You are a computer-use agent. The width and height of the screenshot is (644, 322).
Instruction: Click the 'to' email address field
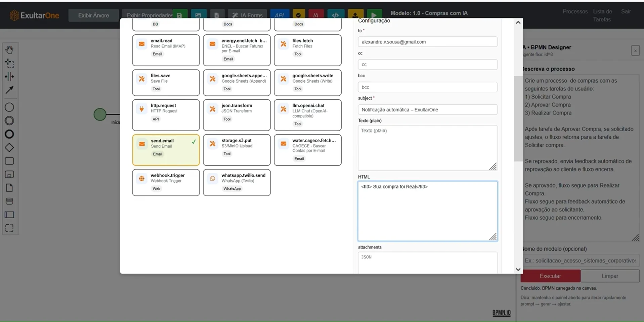click(x=427, y=42)
